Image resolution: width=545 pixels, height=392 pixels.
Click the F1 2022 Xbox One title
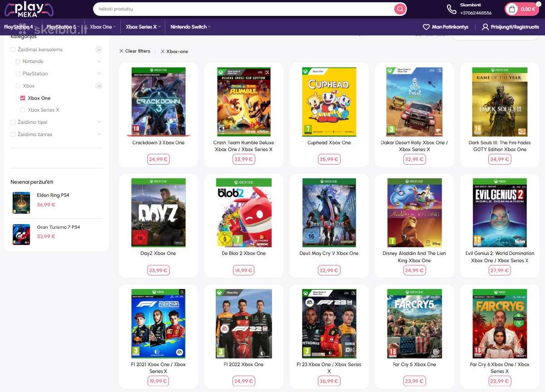point(243,364)
